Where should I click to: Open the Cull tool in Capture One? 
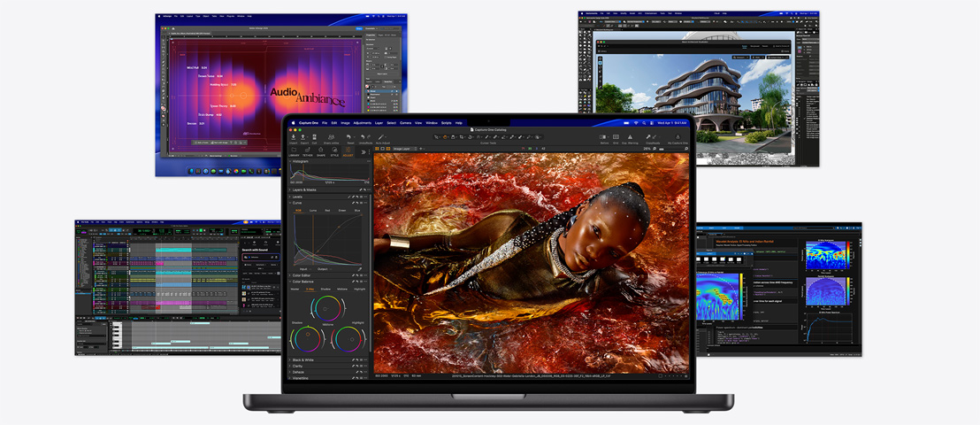click(314, 137)
